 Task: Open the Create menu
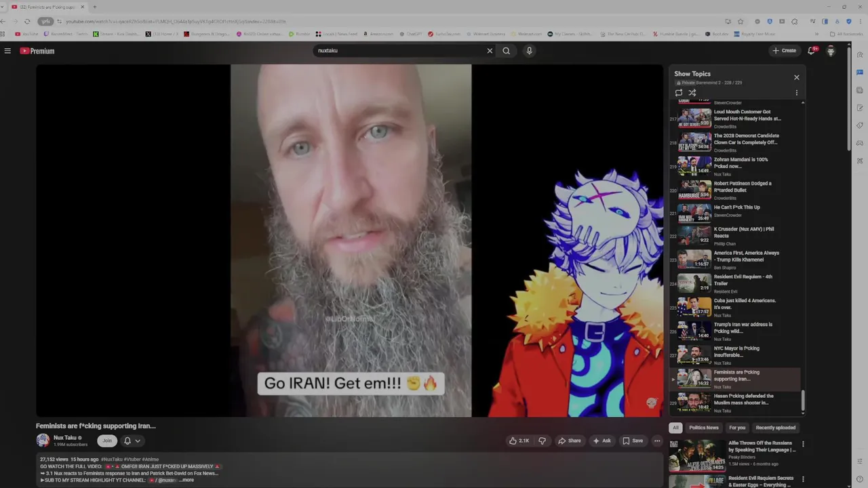(784, 51)
